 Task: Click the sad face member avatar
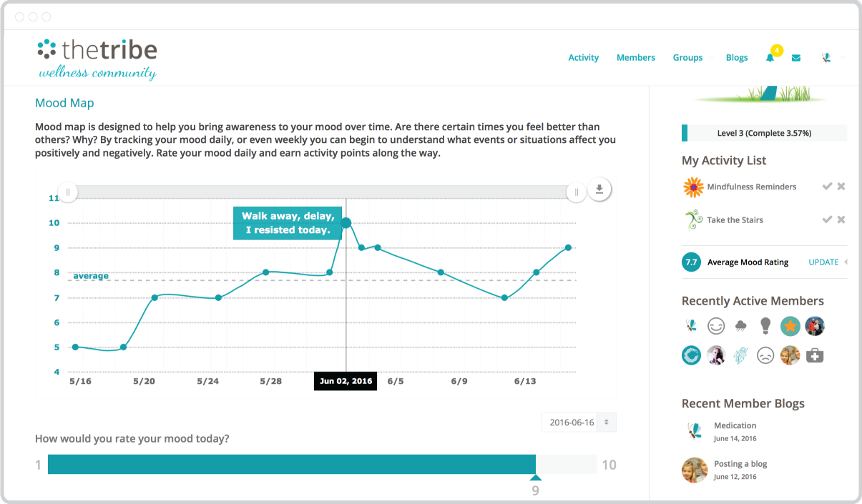point(765,355)
